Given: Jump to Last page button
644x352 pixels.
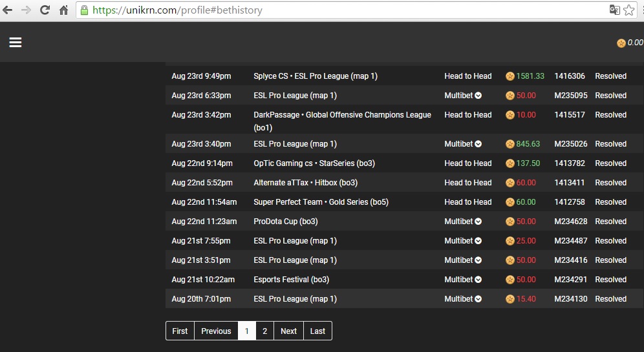Looking at the screenshot, I should (x=317, y=331).
